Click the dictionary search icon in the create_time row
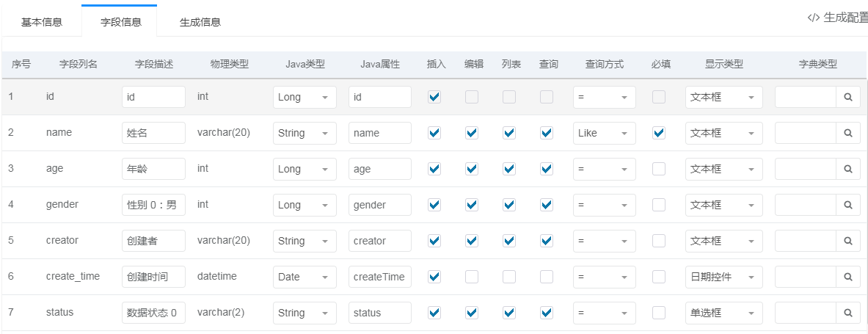868x334 pixels. pyautogui.click(x=847, y=277)
